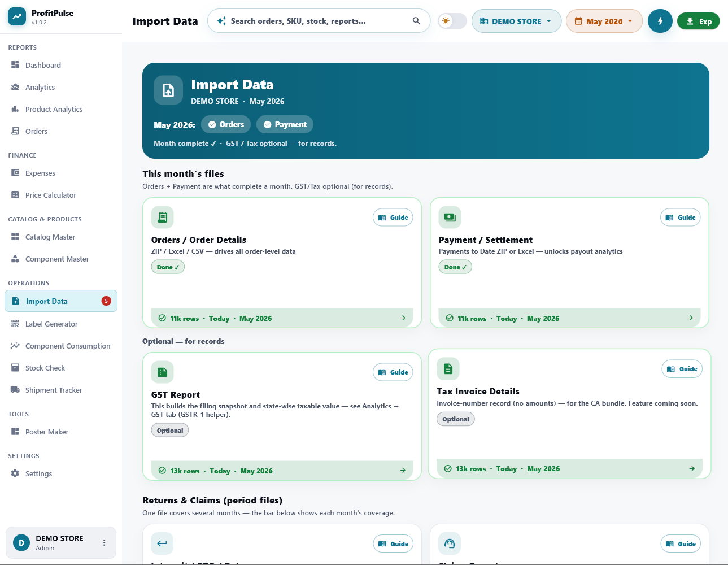Click the Component Master icon
Image resolution: width=728 pixels, height=587 pixels.
coord(15,259)
